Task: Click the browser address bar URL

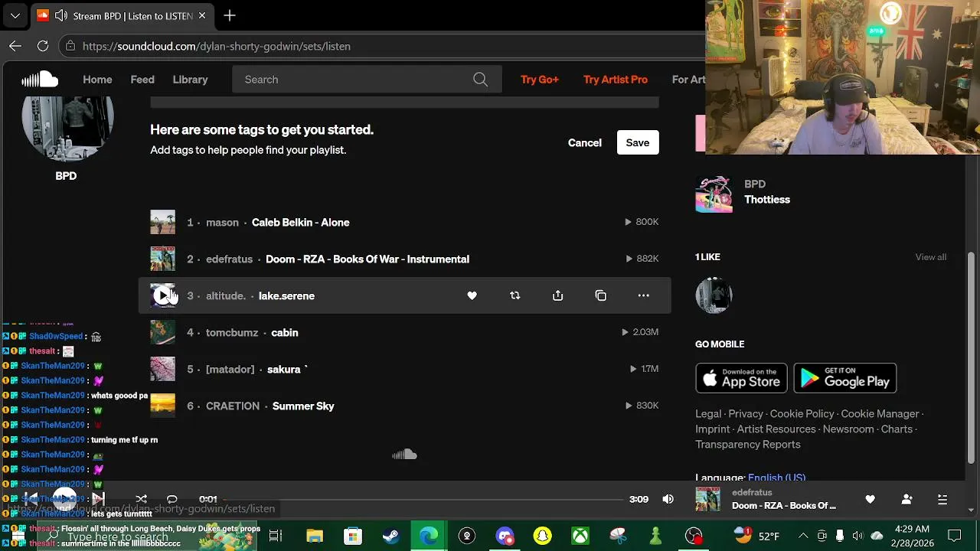Action: 217,46
